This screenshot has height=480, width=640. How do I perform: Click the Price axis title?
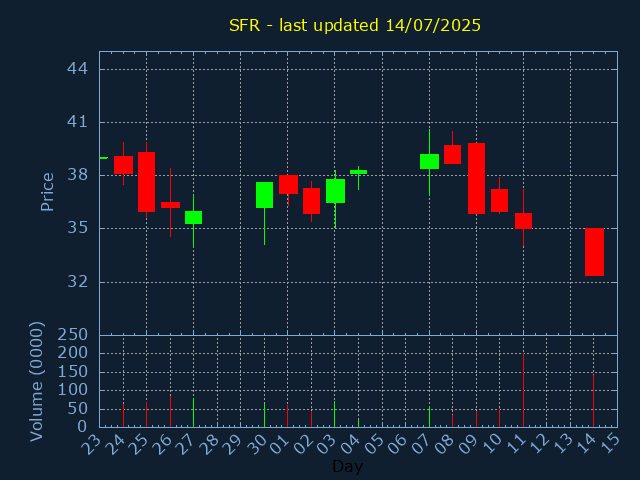click(x=47, y=192)
